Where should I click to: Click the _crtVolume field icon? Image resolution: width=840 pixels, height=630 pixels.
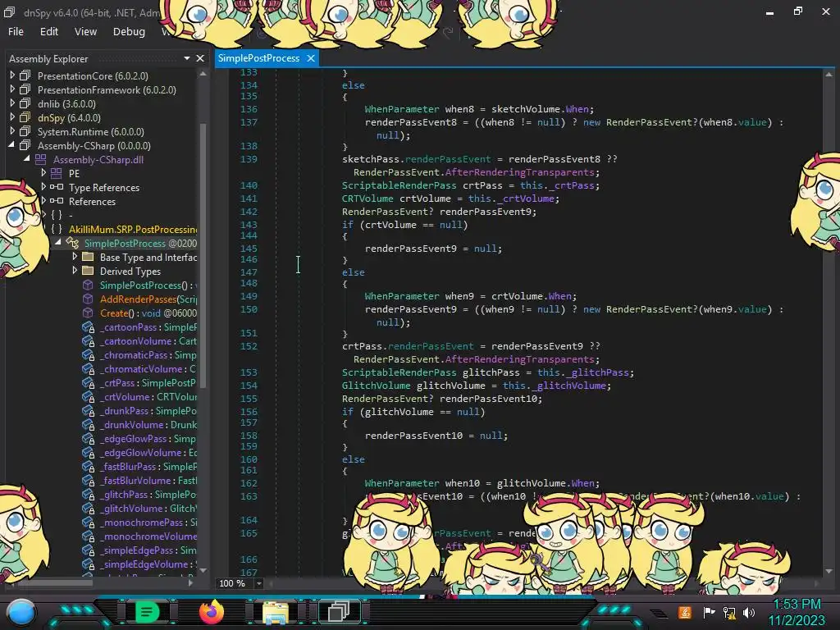point(89,396)
